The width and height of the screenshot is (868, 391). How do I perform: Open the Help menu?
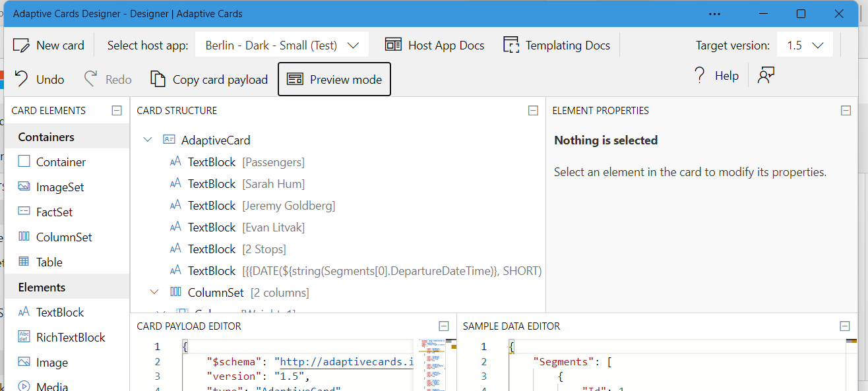[x=716, y=75]
